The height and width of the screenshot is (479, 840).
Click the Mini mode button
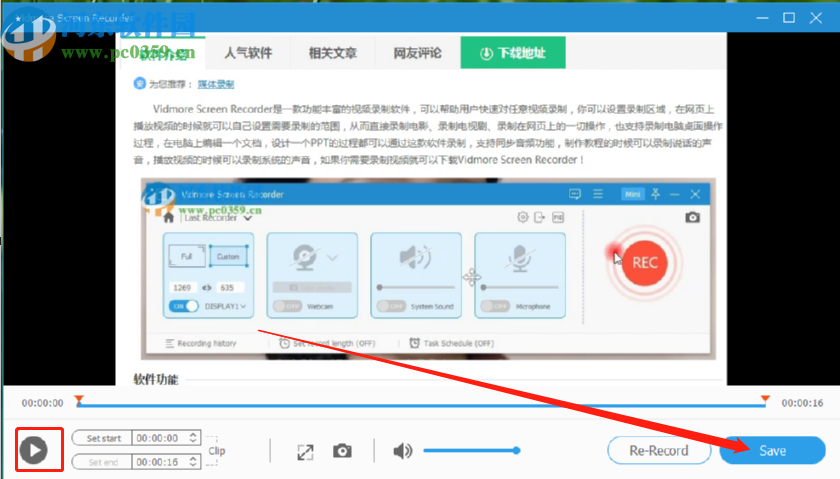tap(633, 194)
